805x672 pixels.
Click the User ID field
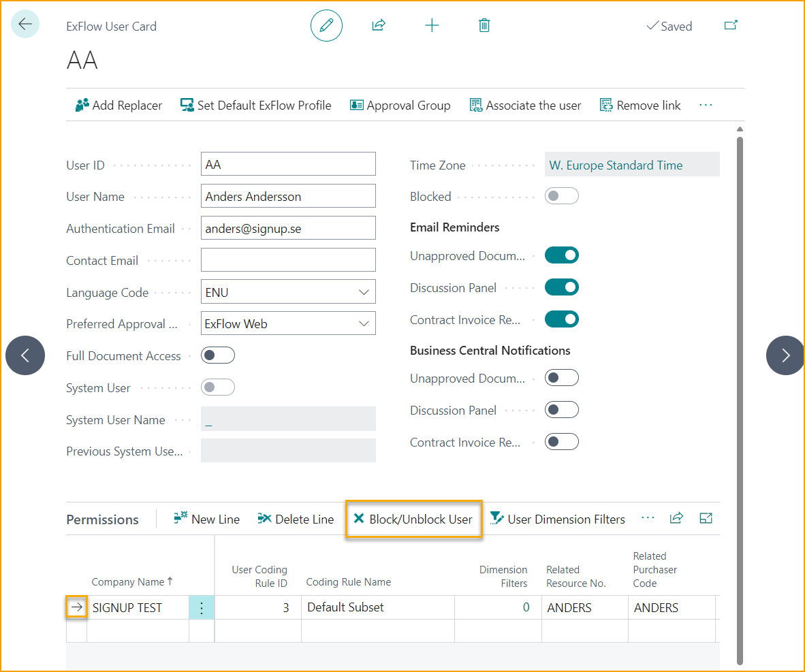[288, 164]
